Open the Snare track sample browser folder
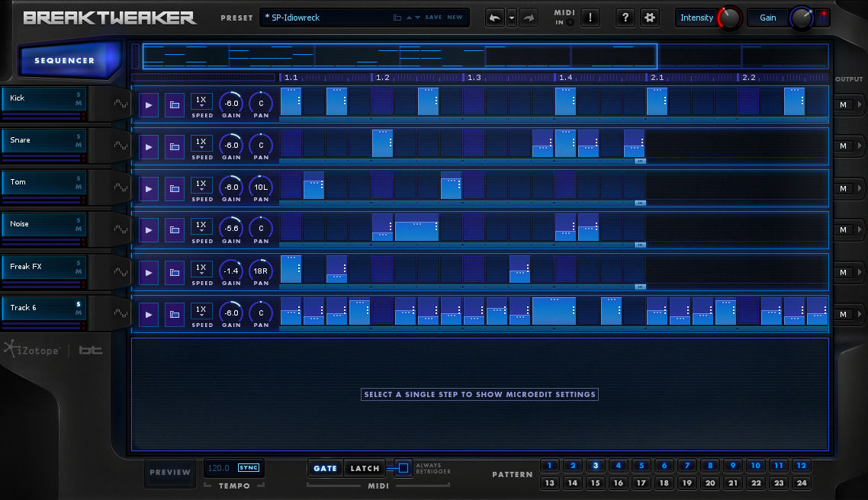 (175, 146)
